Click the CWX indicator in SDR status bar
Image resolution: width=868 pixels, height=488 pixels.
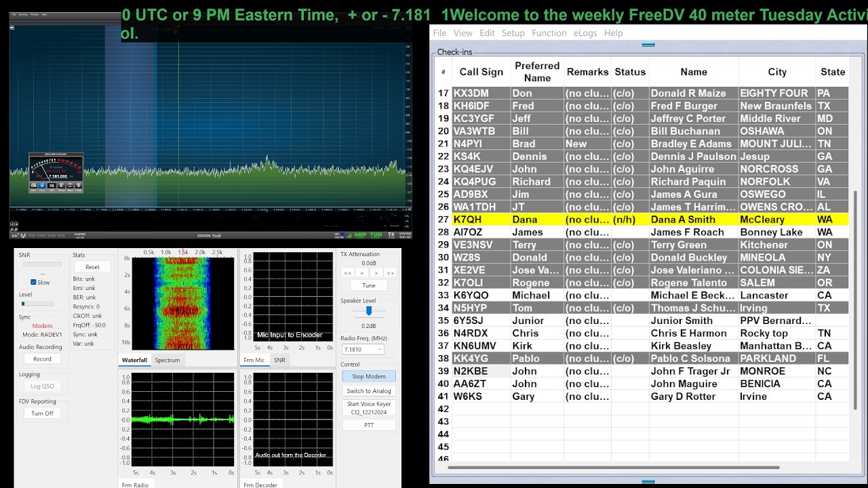[41, 235]
